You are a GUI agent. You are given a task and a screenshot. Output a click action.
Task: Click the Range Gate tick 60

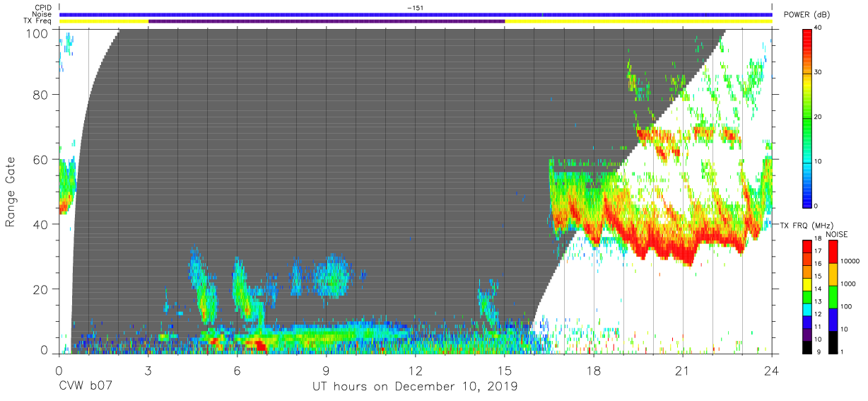(x=42, y=160)
